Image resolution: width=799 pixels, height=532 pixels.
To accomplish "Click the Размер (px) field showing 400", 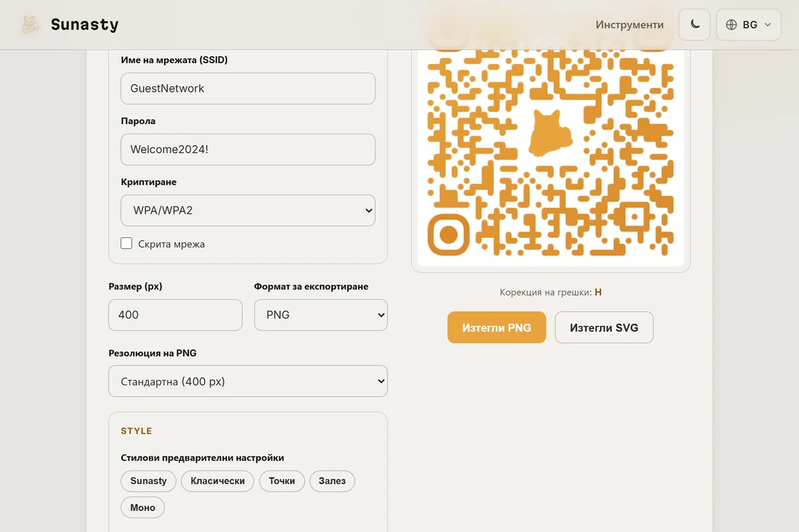I will [175, 315].
